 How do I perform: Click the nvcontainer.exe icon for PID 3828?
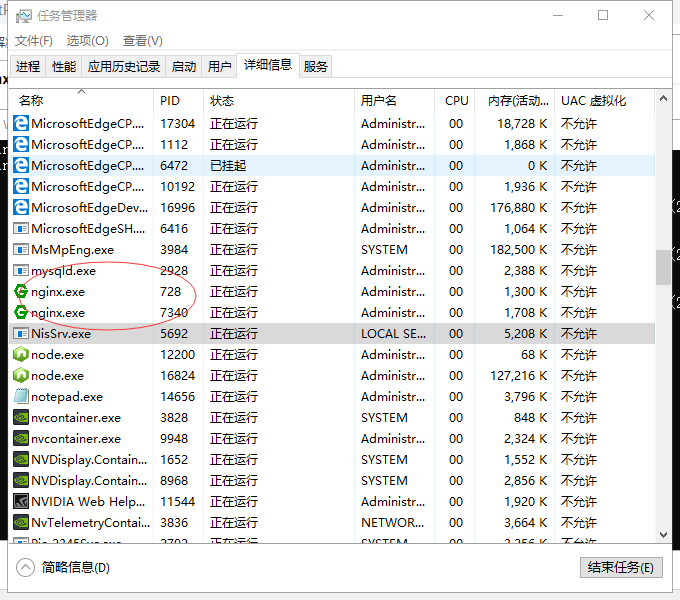tap(21, 417)
